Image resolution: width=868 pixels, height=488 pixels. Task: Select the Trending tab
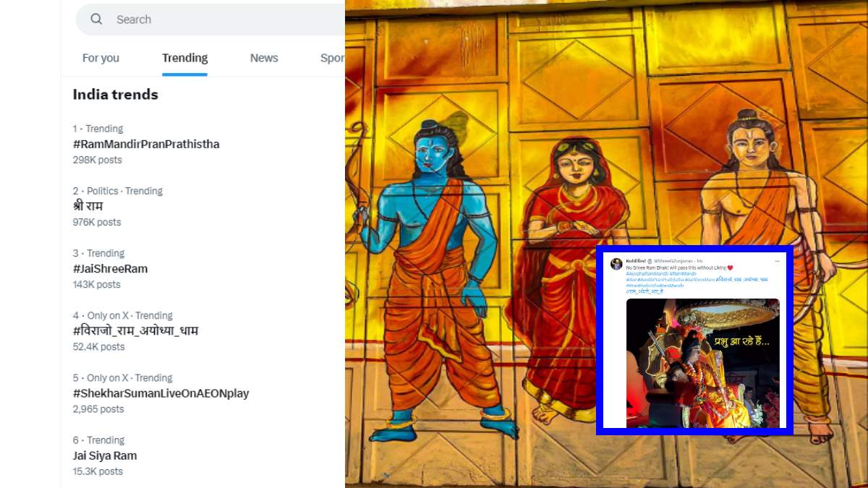pos(184,58)
